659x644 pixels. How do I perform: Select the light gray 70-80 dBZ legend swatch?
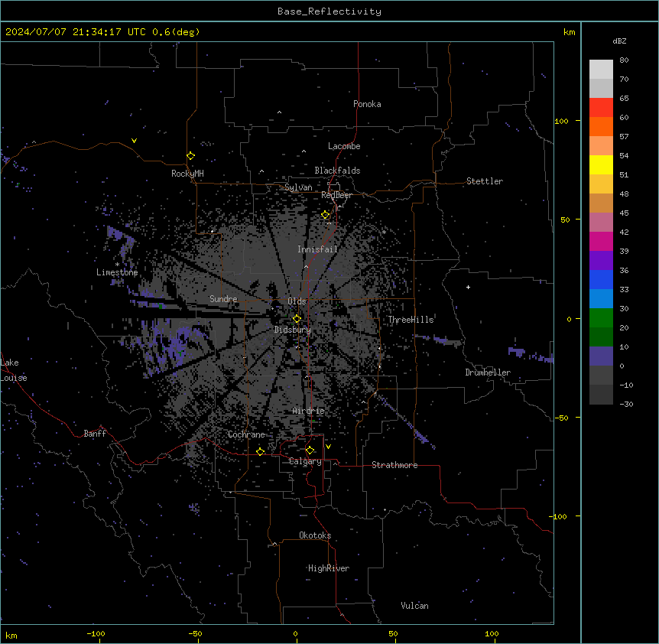(601, 69)
